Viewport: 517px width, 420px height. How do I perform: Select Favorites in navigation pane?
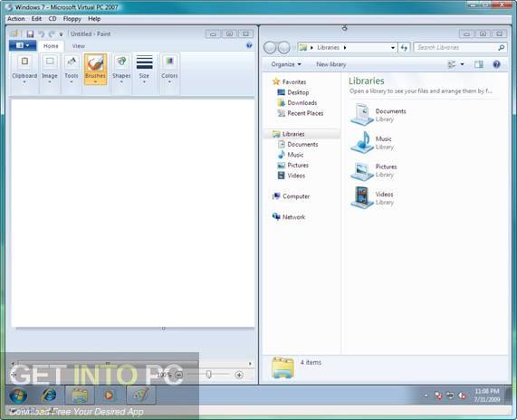click(x=289, y=81)
